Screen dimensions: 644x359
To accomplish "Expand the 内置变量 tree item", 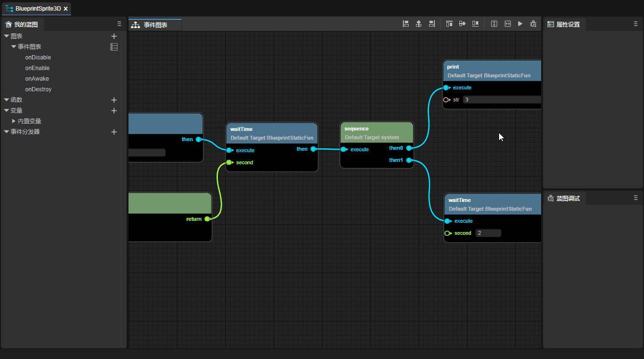I will pos(14,121).
